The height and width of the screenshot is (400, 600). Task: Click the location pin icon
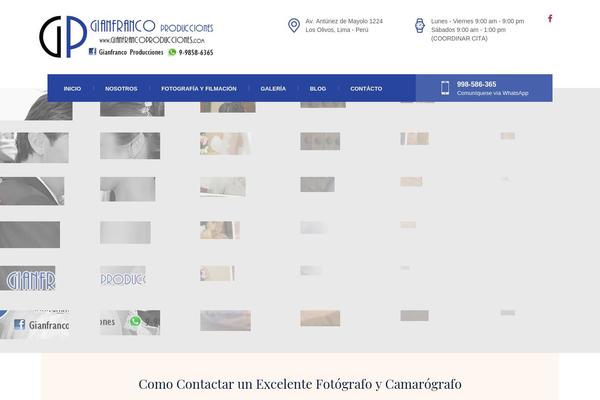tap(293, 26)
